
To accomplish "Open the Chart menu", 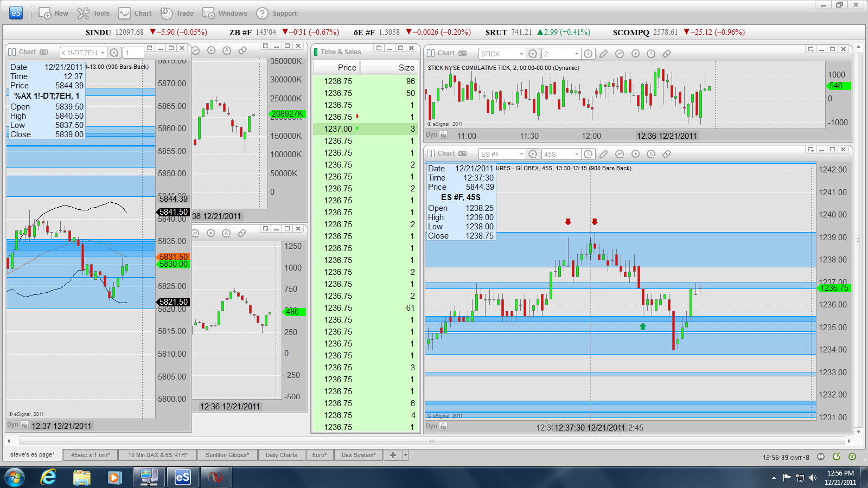I will (x=135, y=14).
